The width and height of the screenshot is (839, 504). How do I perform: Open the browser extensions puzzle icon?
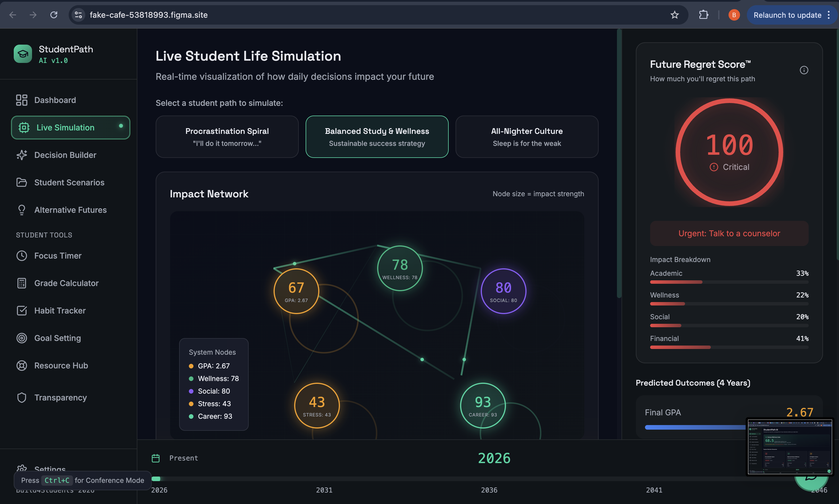[x=703, y=15]
